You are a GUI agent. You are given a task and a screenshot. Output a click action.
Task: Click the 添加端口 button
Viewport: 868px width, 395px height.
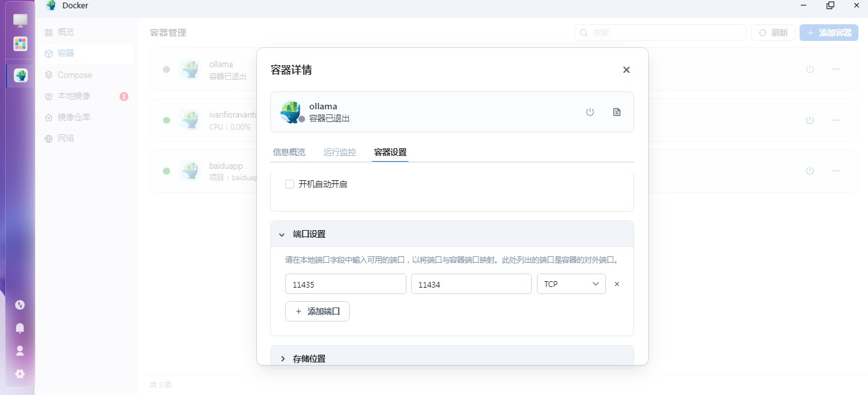click(x=317, y=311)
